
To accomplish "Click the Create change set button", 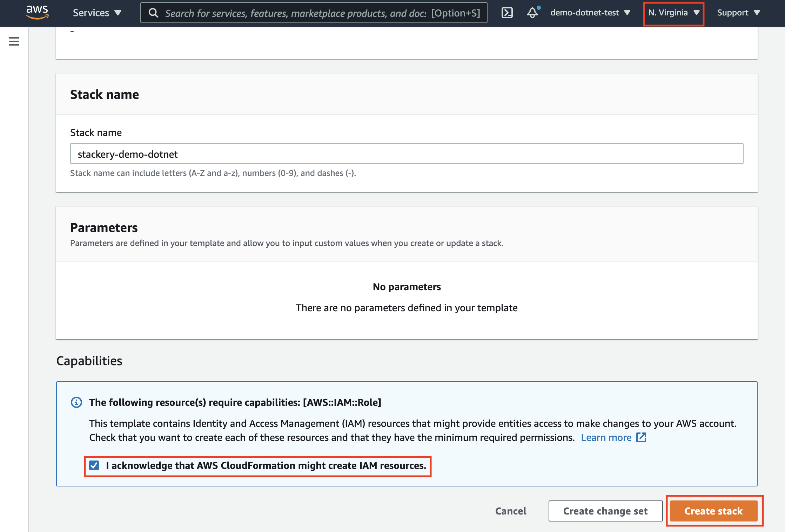I will 605,511.
